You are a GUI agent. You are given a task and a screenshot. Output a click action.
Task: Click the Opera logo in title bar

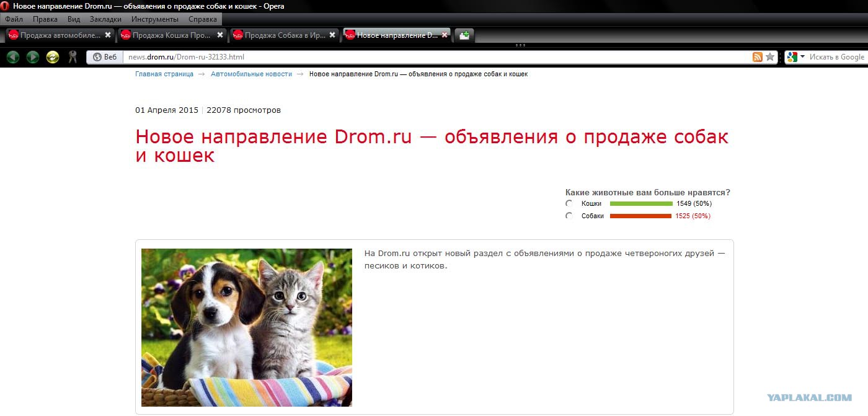coord(6,6)
